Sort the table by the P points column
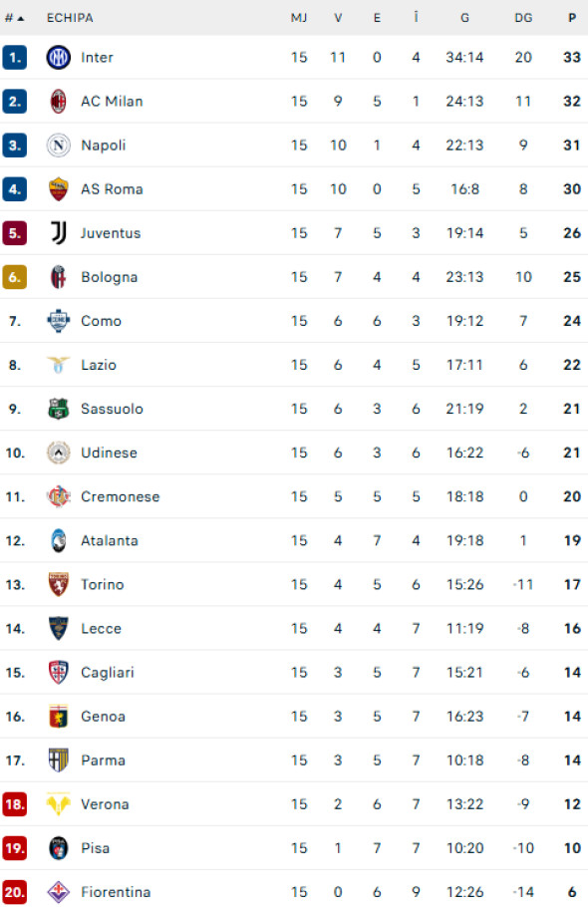This screenshot has height=907, width=588. [x=570, y=17]
